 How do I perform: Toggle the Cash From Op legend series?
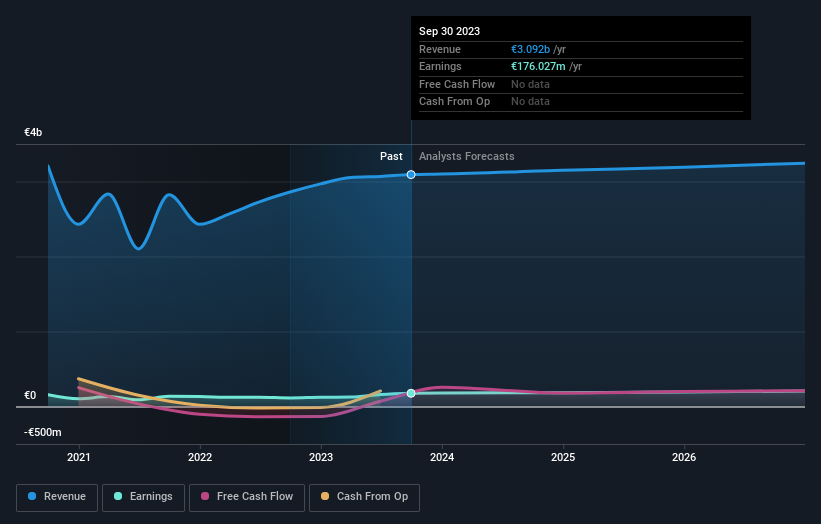[x=364, y=497]
